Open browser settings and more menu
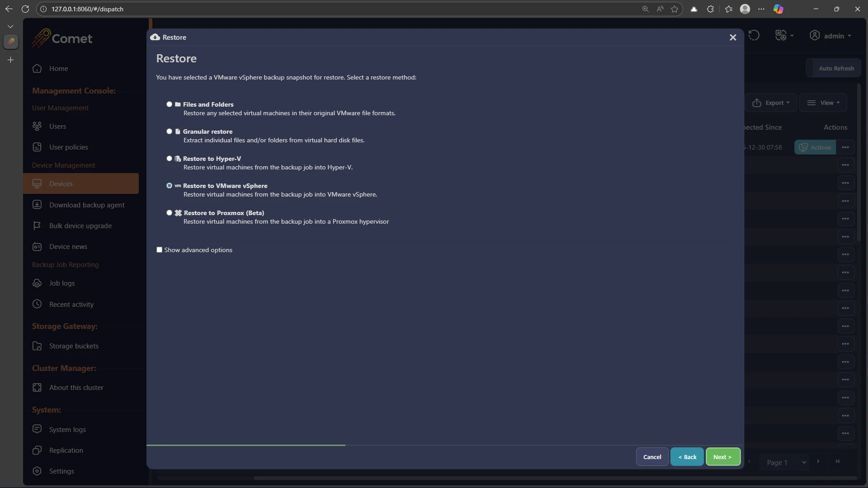This screenshot has height=488, width=868. point(761,9)
